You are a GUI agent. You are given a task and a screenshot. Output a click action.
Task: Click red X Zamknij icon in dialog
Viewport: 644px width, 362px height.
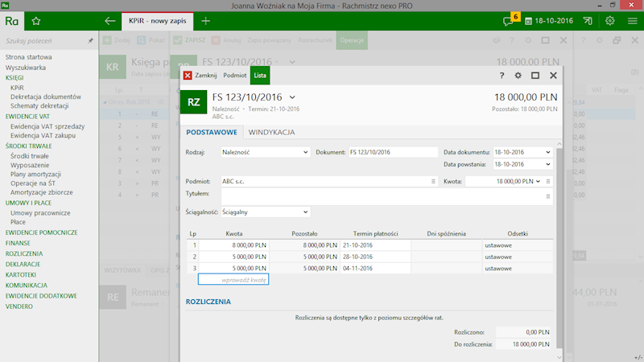[188, 75]
